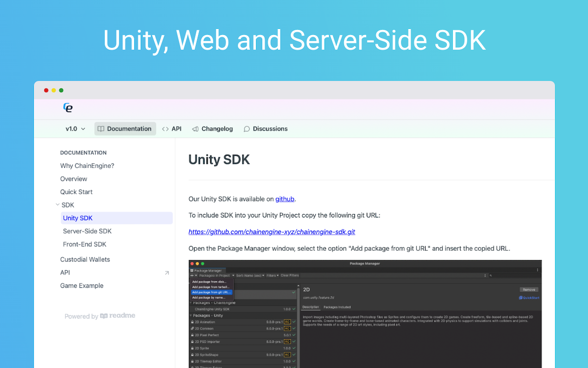Open 'Why ChainEngine?' sidebar page

[x=87, y=165]
